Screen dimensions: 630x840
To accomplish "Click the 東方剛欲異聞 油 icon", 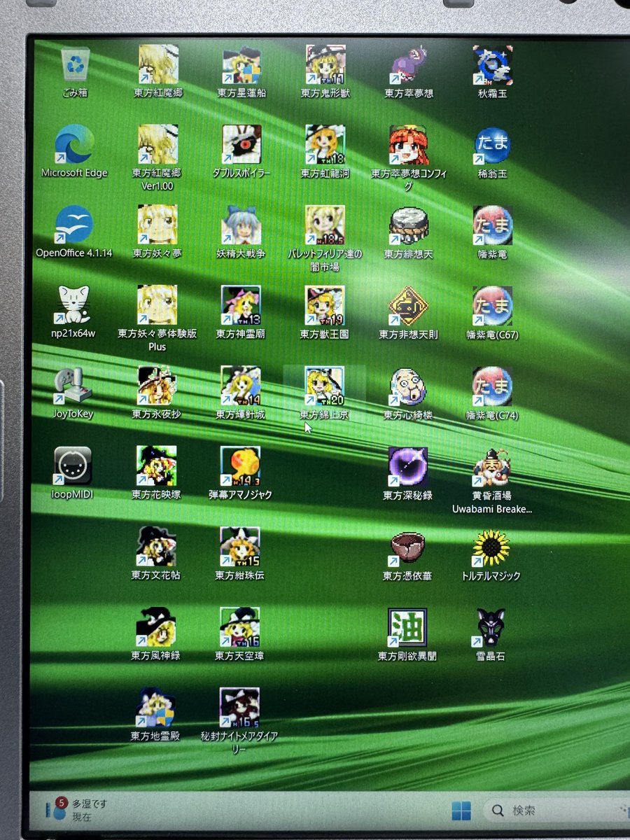I will 407,627.
